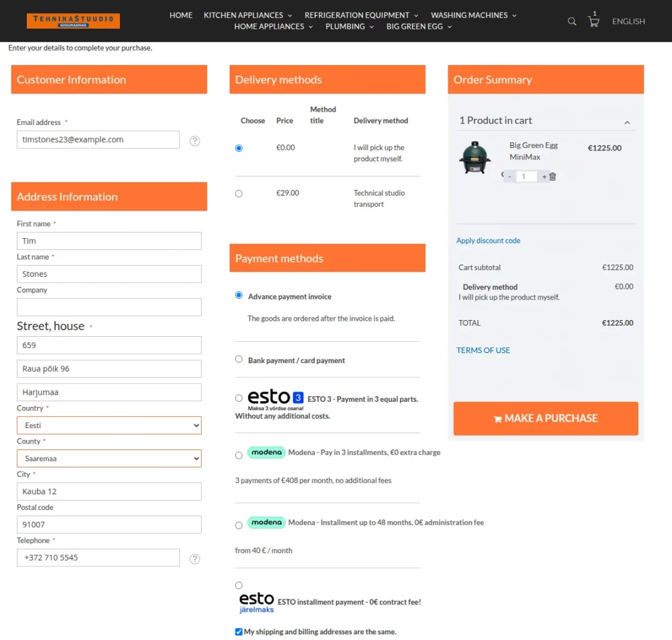This screenshot has width=672, height=640.
Task: Select ESTO 3 equal parts payment
Action: point(239,398)
